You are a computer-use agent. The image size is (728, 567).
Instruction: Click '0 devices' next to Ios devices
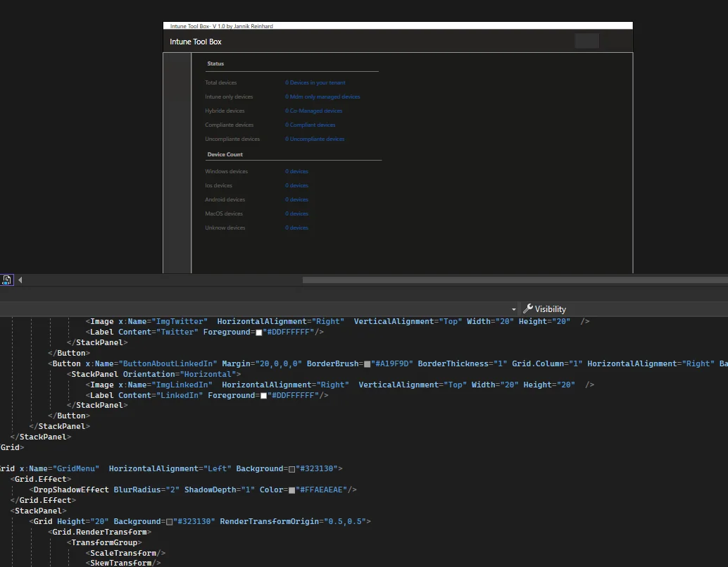[x=296, y=185]
